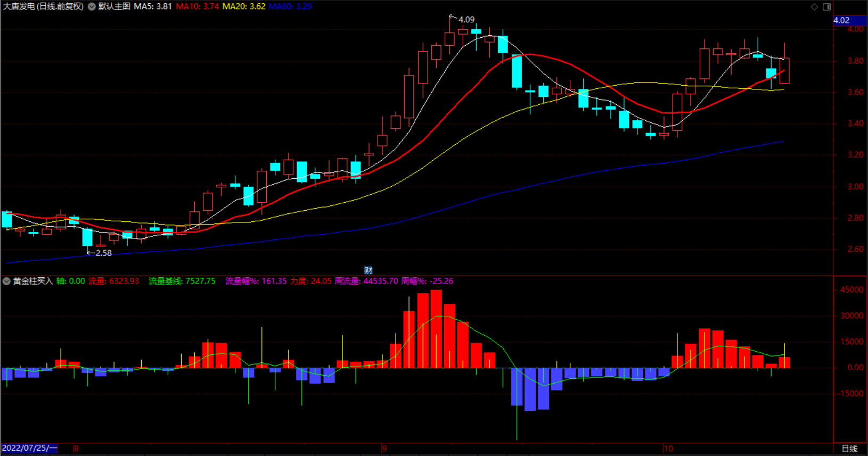Click the month 8 marker on time axis
Viewport: 868px width, 456px height.
76,449
